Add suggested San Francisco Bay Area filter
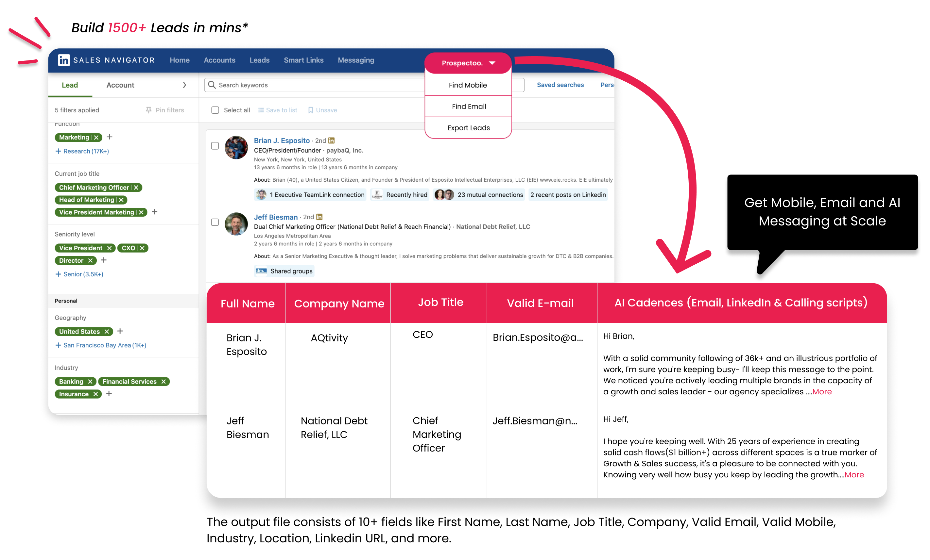 [101, 345]
